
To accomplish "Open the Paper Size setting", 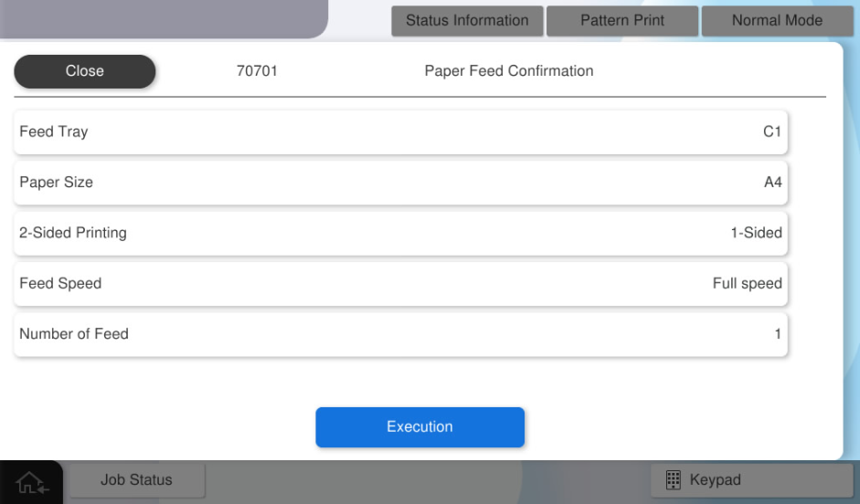I will click(400, 183).
